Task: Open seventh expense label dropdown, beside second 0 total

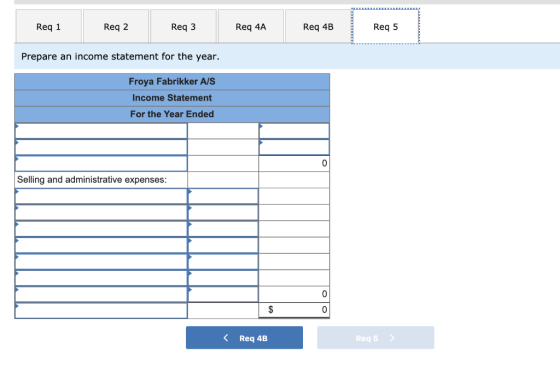Action: pyautogui.click(x=101, y=295)
